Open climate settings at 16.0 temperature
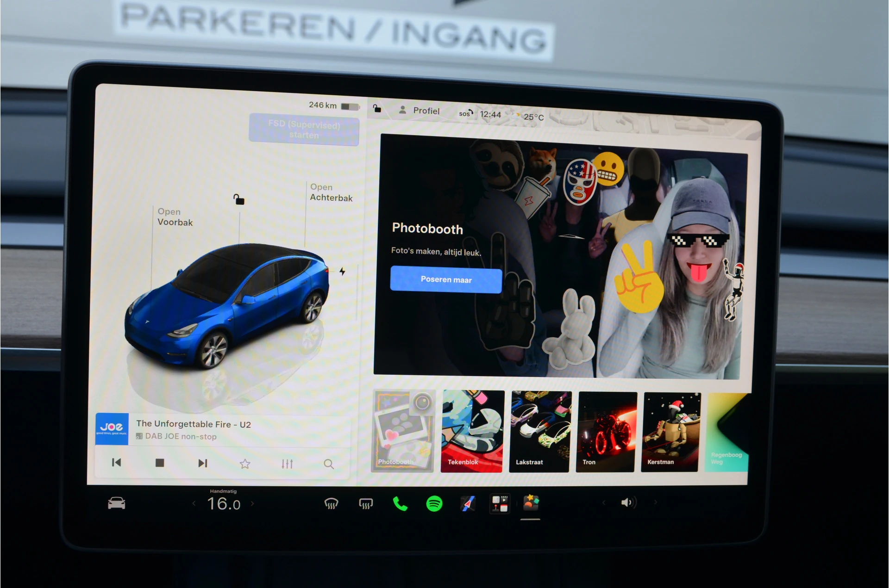This screenshot has height=588, width=889. (224, 503)
